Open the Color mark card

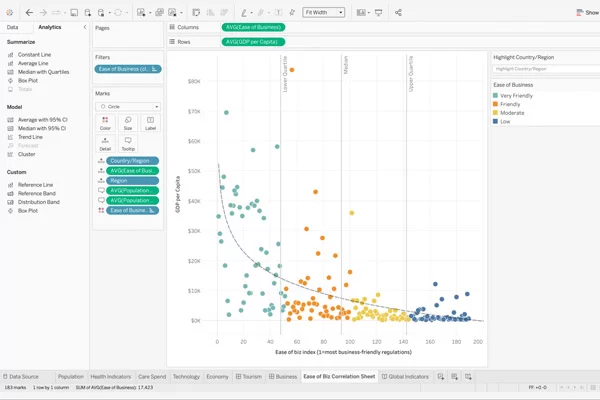(x=105, y=123)
